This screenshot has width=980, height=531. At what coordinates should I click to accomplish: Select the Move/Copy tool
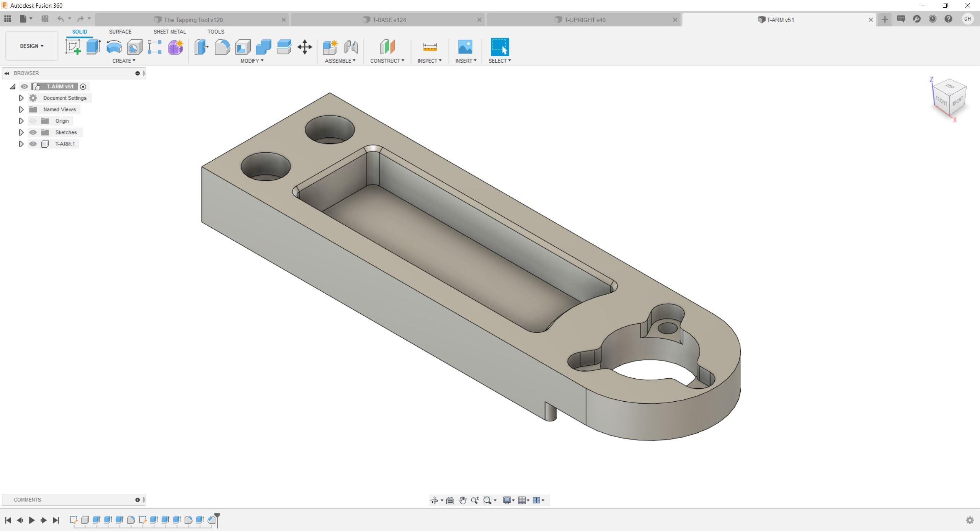pyautogui.click(x=305, y=47)
